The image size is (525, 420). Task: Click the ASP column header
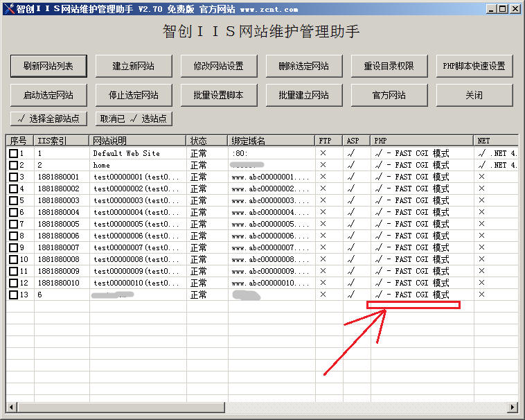coord(356,141)
